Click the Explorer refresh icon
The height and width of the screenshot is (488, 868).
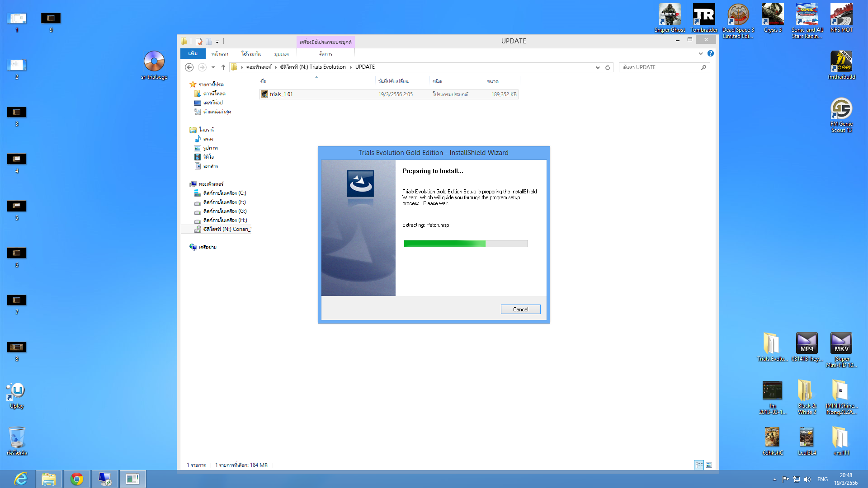tap(608, 67)
